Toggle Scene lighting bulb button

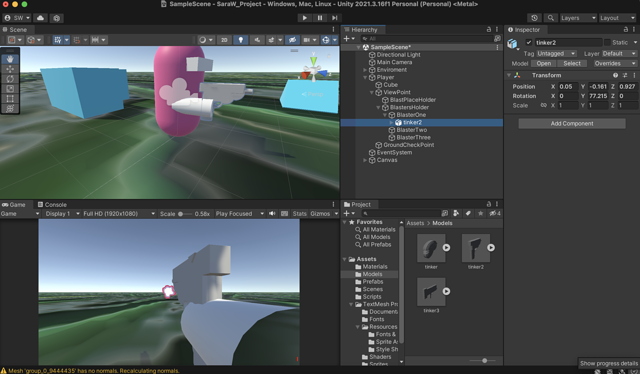coord(241,40)
